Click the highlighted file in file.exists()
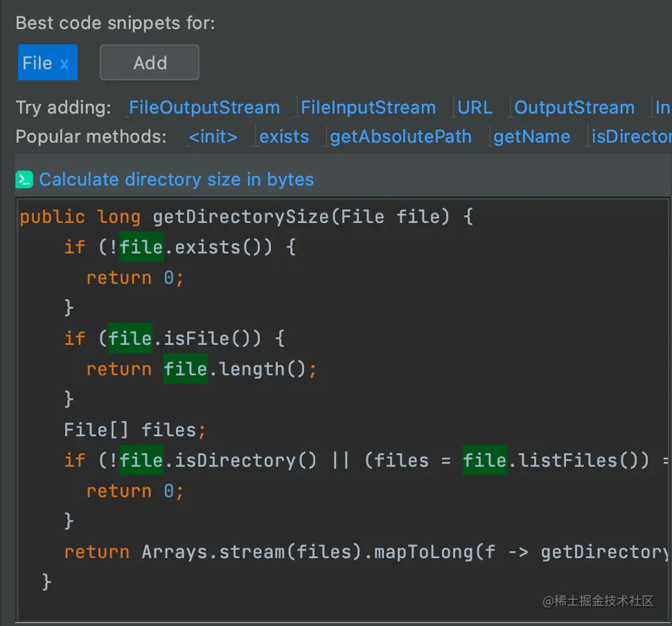This screenshot has width=672, height=626. tap(141, 247)
